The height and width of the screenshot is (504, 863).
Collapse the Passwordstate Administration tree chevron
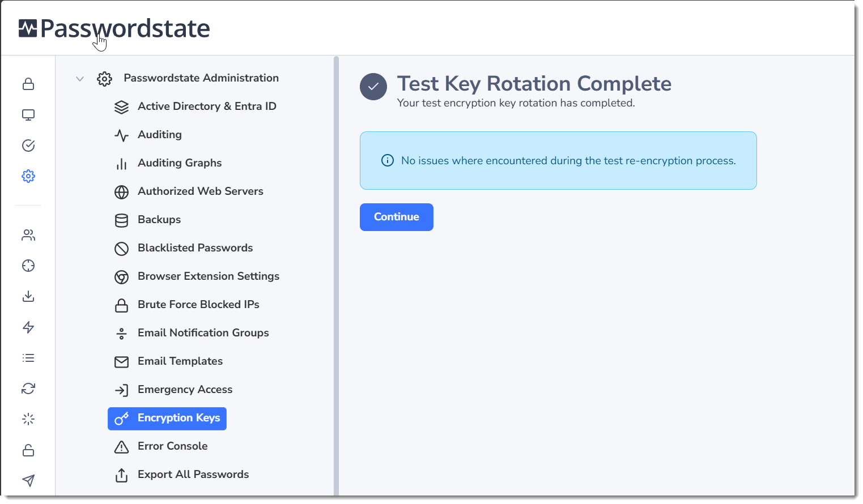pos(80,79)
